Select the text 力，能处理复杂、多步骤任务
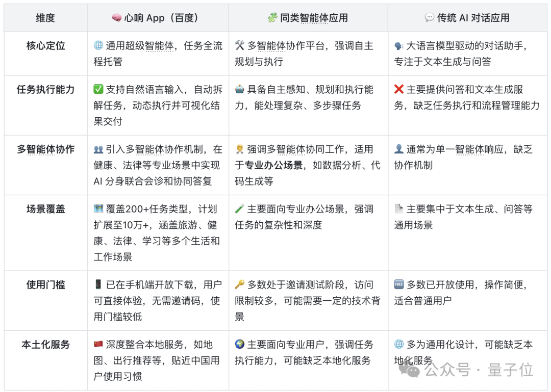This screenshot has height=392, width=551. coord(298,106)
